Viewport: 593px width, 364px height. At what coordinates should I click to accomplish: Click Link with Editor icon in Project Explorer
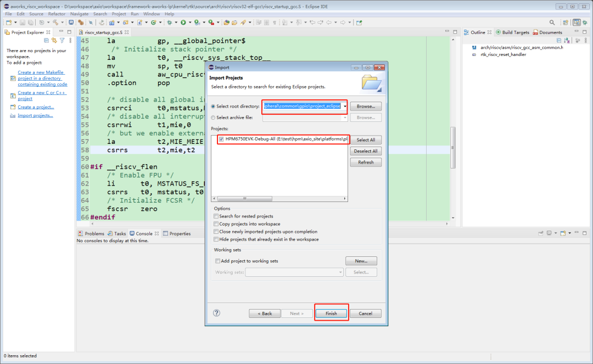click(x=54, y=41)
